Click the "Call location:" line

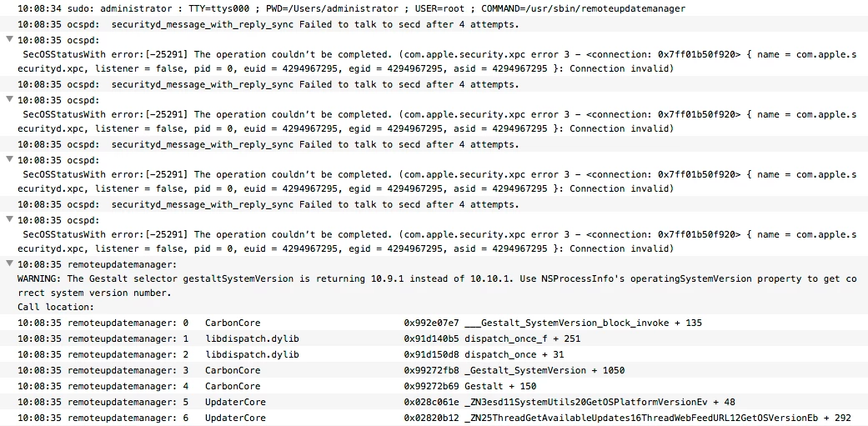click(56, 307)
